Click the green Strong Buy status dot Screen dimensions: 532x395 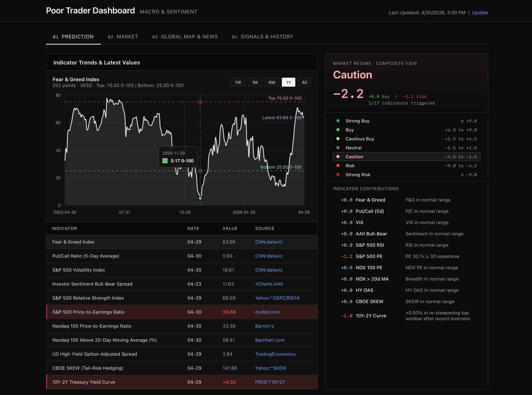coord(338,121)
